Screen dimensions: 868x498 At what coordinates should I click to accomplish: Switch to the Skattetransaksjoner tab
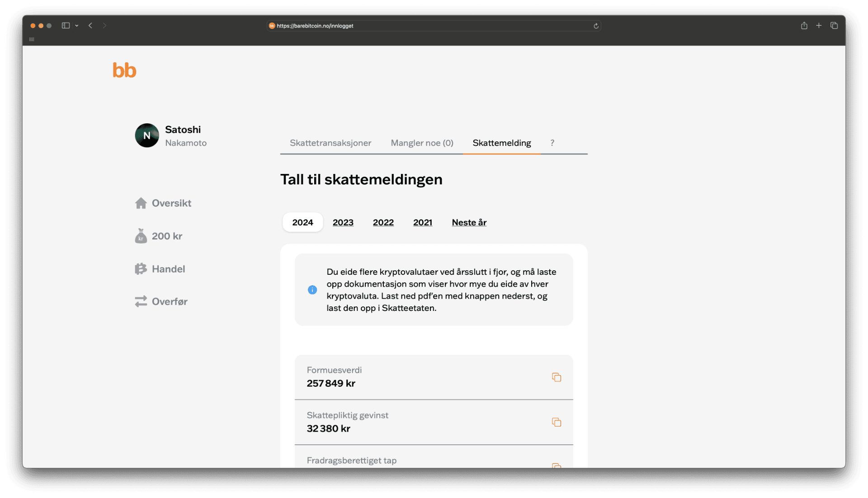click(330, 143)
